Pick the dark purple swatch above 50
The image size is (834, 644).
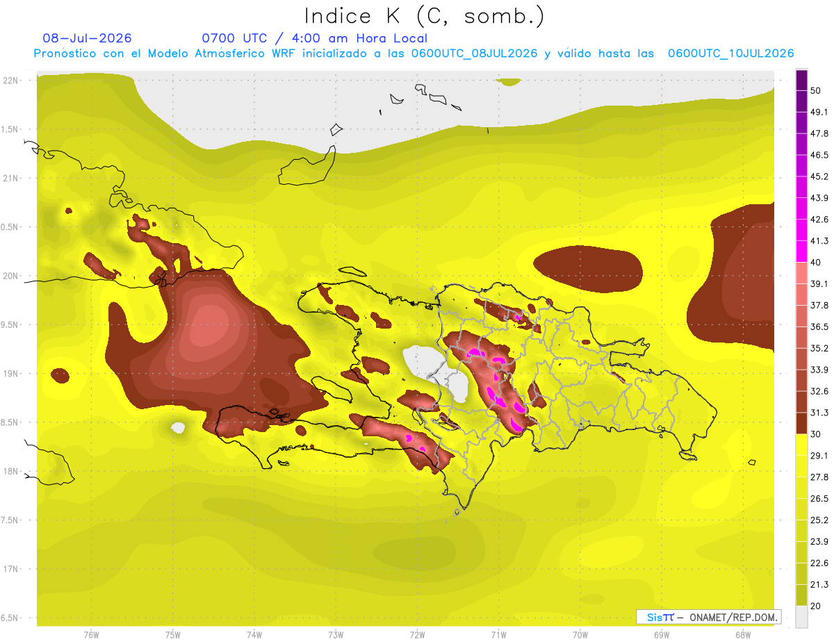coord(802,80)
